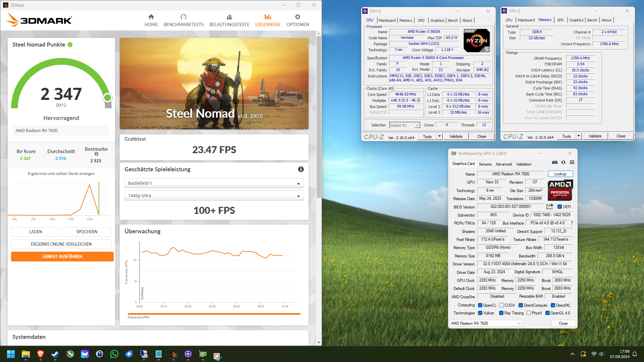Click the Bus Interface question mark icon

(572, 223)
